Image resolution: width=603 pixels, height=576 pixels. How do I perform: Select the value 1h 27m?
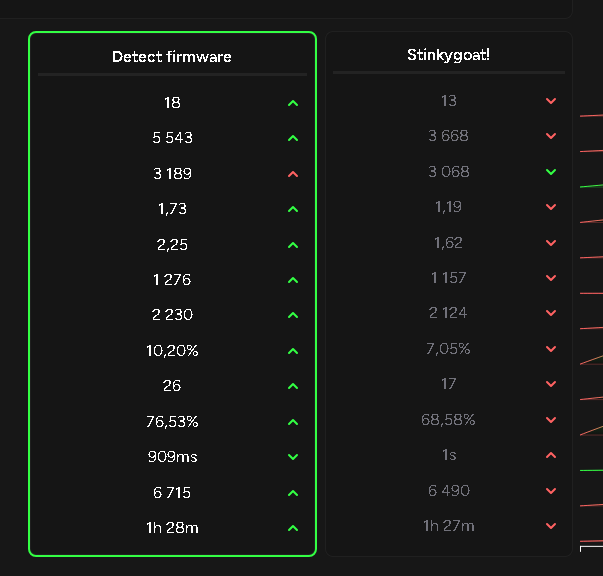pos(449,526)
